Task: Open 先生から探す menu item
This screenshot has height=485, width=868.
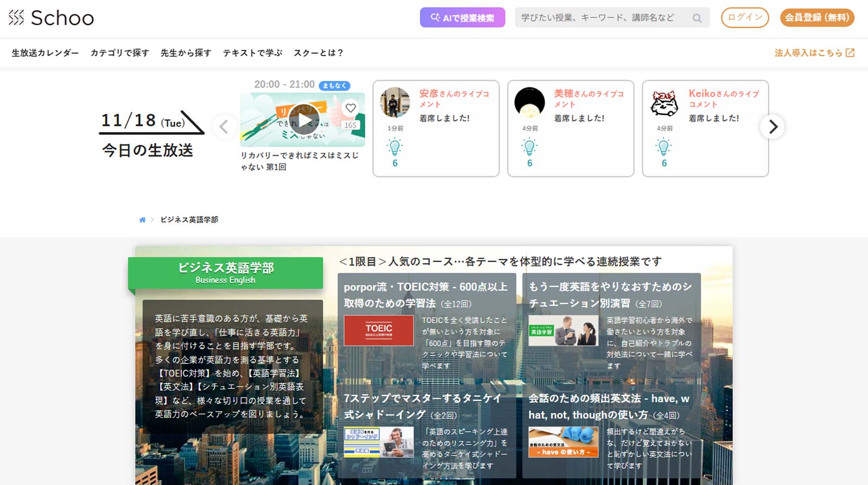Action: (x=186, y=53)
